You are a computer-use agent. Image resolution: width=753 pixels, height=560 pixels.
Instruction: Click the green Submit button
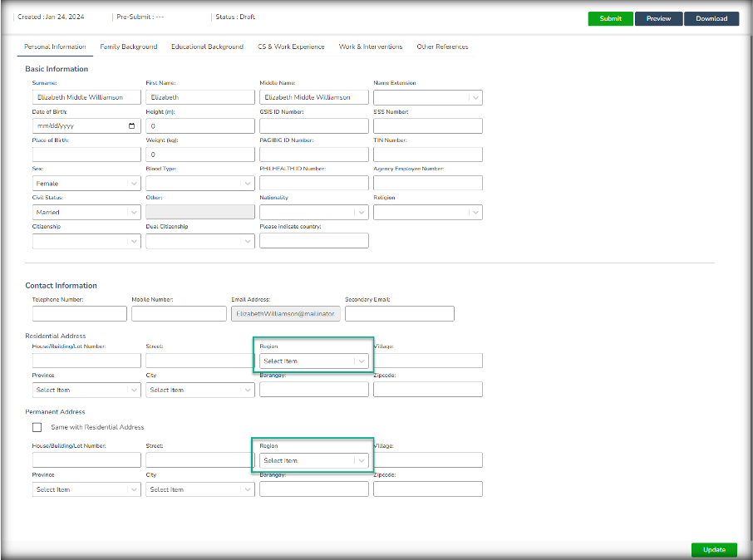pos(610,18)
